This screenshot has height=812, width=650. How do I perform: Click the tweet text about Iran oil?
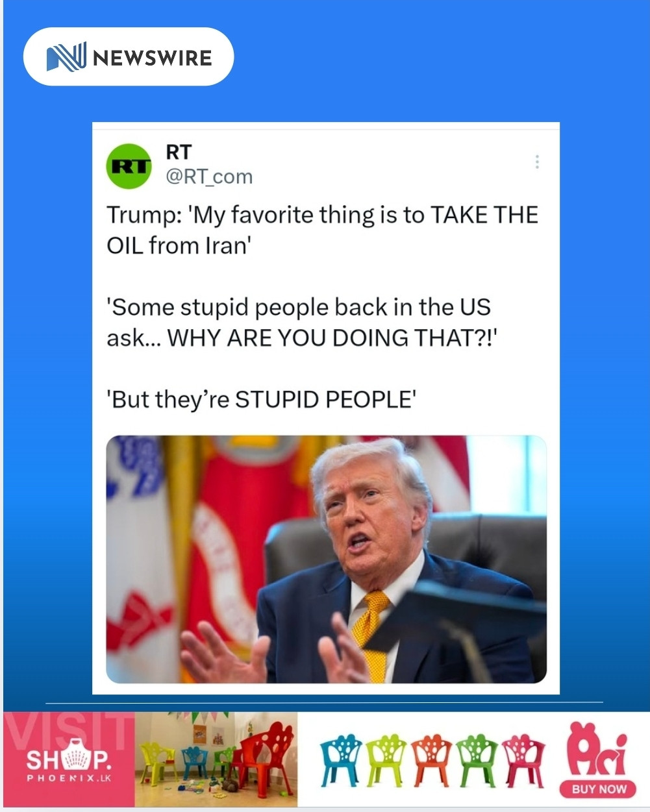click(323, 230)
